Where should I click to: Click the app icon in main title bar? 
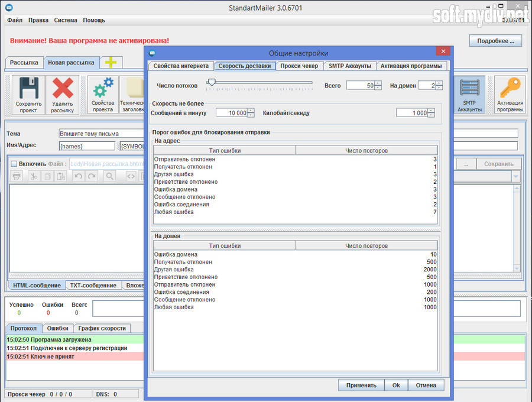pyautogui.click(x=9, y=8)
